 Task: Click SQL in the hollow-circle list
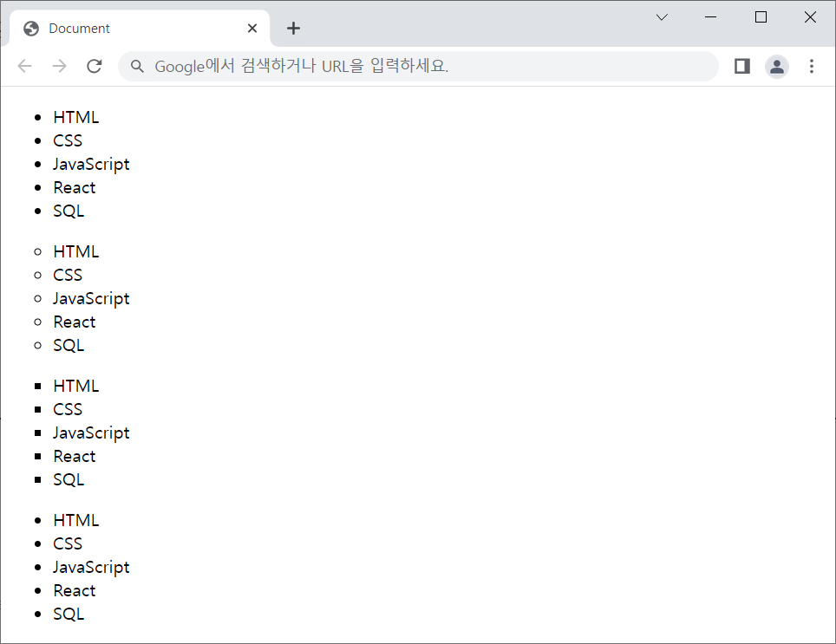point(69,345)
